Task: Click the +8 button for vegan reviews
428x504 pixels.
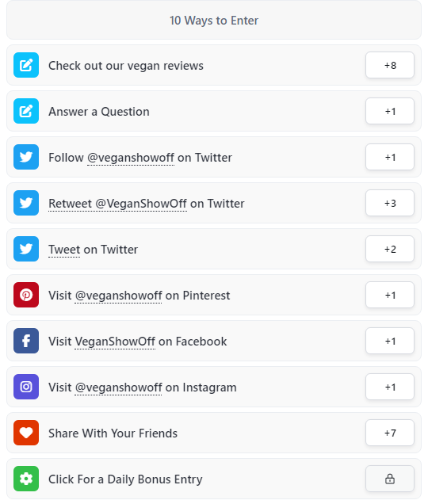Action: 390,65
